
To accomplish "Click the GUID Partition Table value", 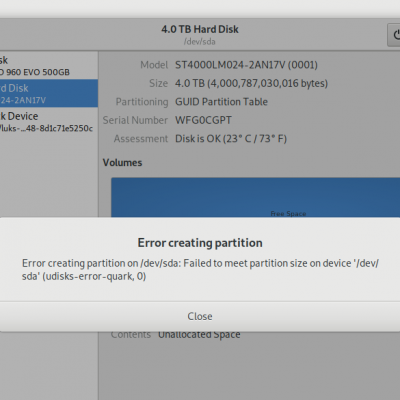I will click(221, 102).
